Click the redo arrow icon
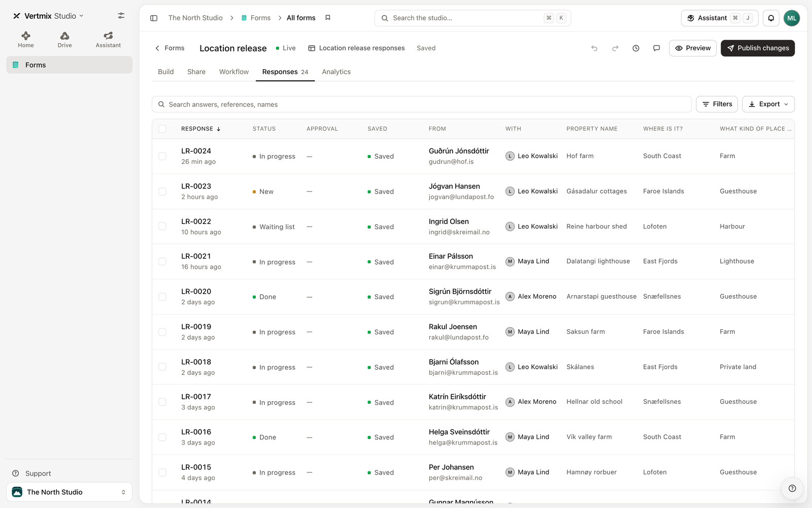The height and width of the screenshot is (508, 812). (615, 48)
